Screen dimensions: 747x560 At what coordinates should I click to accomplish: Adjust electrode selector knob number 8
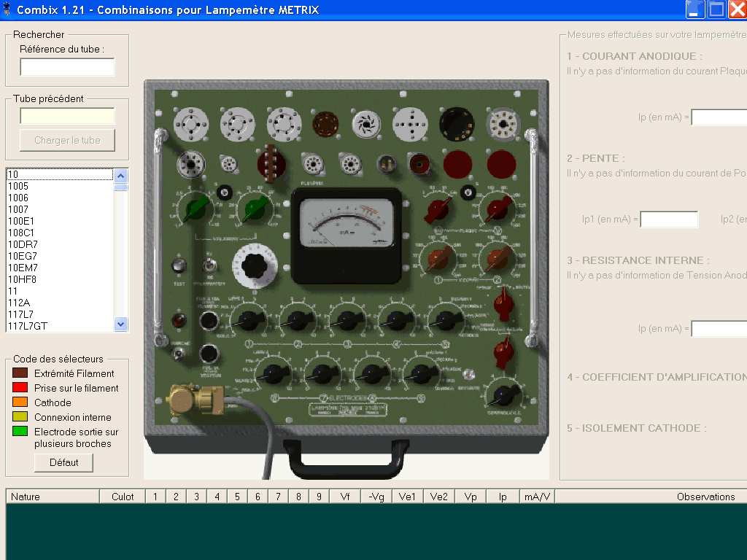click(x=372, y=374)
